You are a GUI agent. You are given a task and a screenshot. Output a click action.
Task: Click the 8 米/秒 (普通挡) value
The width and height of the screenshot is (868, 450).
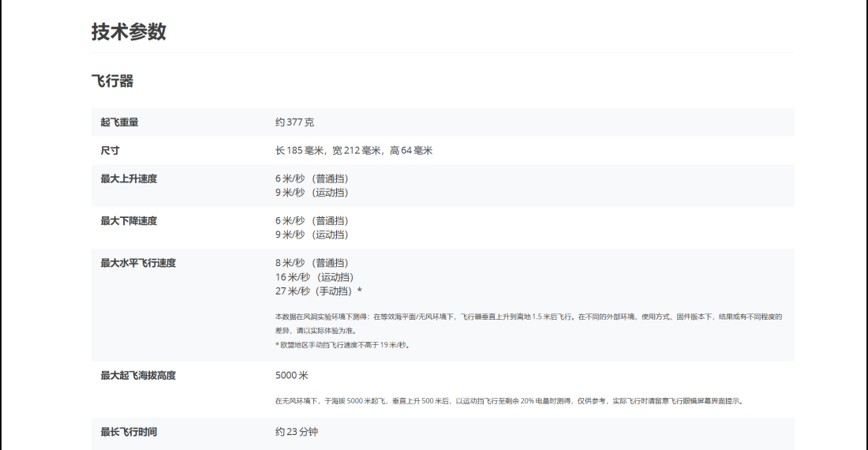pos(312,263)
